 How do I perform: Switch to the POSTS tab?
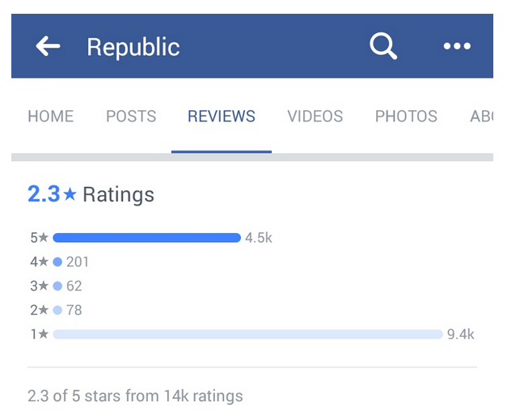point(131,117)
